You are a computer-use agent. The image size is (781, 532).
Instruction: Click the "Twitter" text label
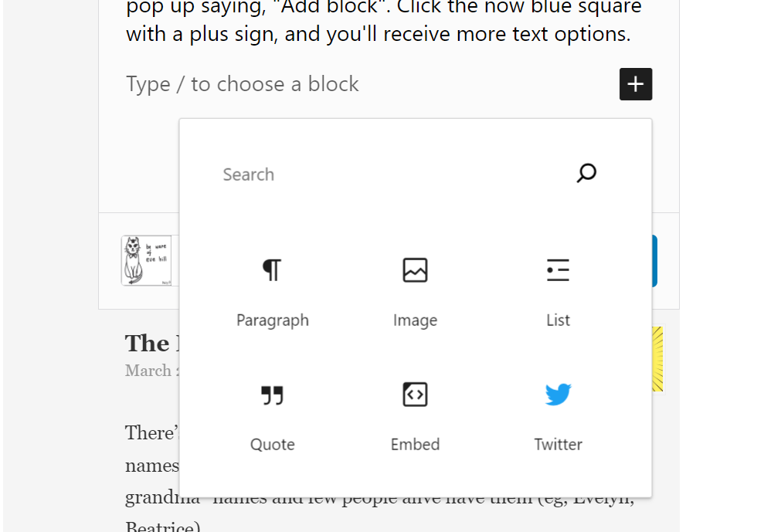tap(558, 445)
